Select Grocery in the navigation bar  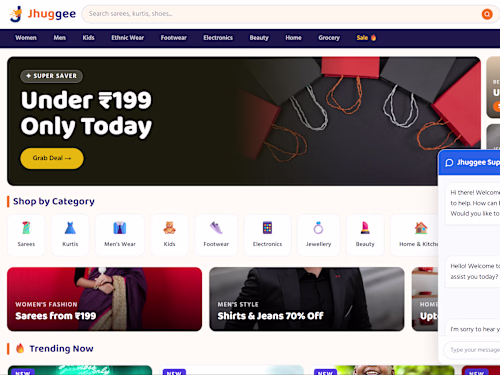click(329, 38)
